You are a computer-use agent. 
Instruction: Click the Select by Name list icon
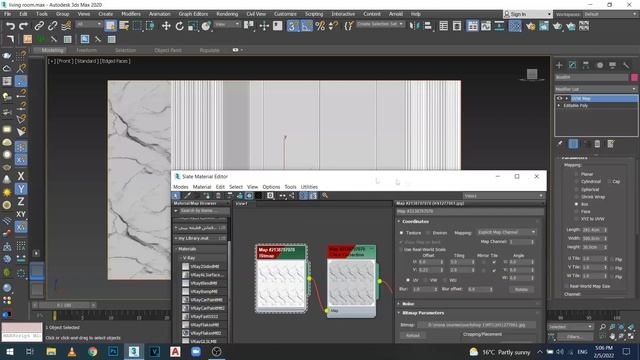(124, 26)
